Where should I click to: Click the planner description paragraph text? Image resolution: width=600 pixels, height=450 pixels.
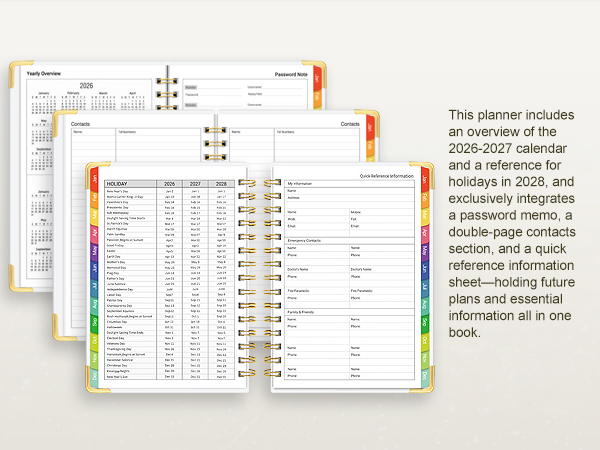[x=512, y=223]
